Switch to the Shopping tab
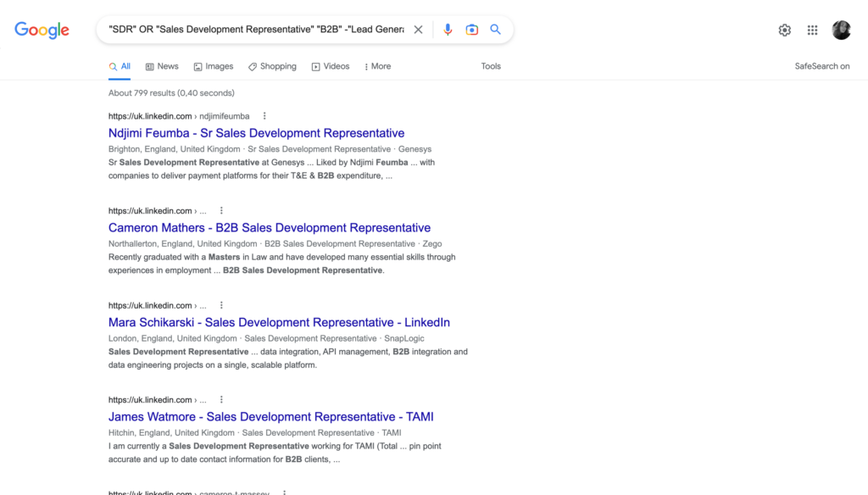868x495 pixels. coord(272,65)
